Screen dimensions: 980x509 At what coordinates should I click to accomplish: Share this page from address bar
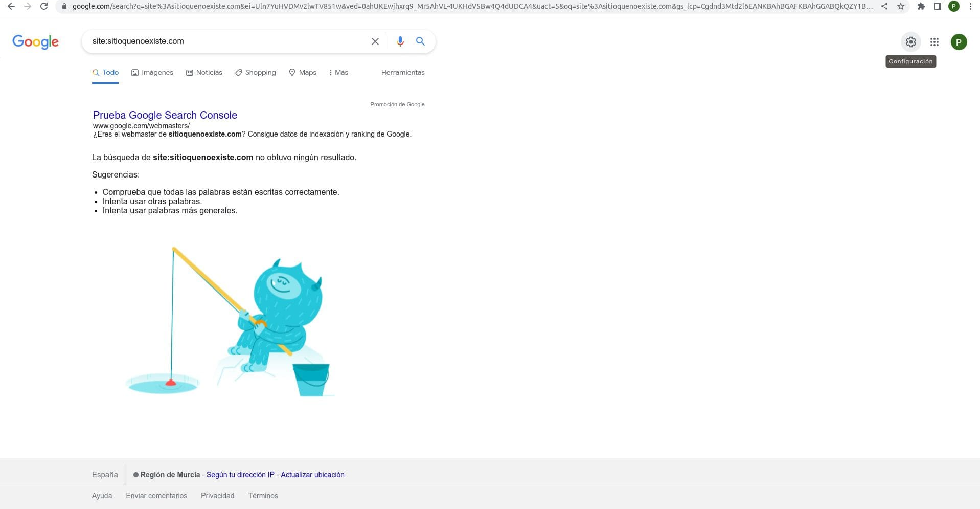pos(884,6)
